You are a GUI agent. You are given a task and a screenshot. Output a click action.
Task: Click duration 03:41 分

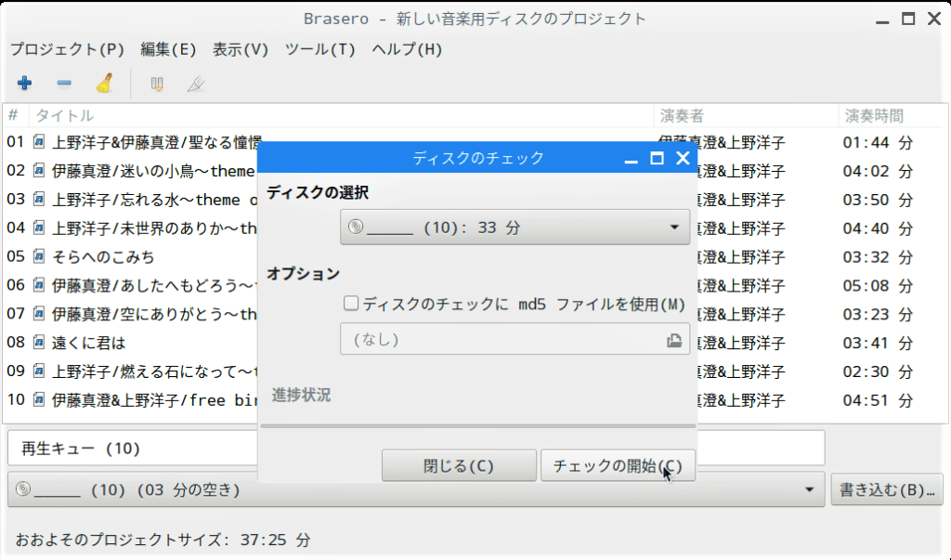878,343
